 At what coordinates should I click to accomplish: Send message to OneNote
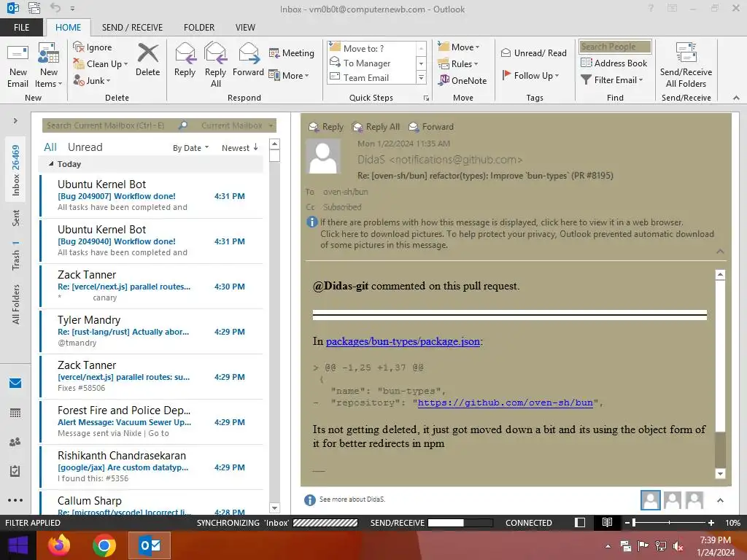click(462, 80)
